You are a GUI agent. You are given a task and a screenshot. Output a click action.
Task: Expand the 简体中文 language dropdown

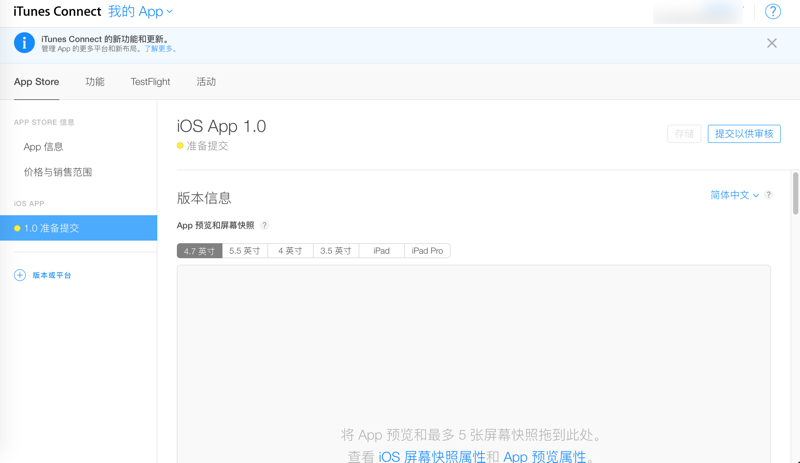(x=735, y=195)
